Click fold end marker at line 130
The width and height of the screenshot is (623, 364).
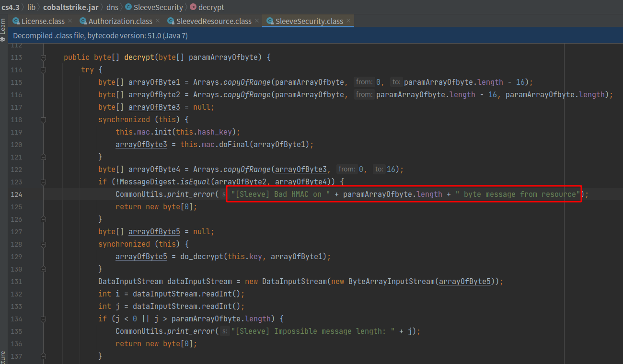pos(43,269)
